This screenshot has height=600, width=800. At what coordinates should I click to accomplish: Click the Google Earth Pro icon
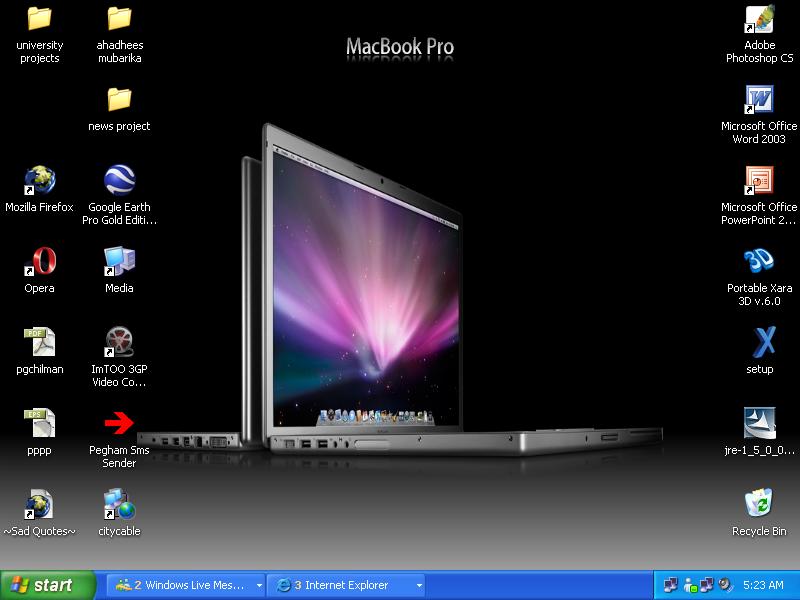(119, 182)
